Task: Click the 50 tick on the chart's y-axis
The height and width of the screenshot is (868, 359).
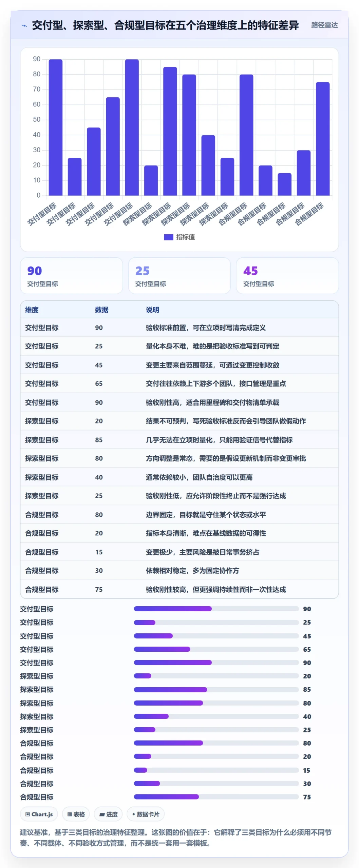Action: (x=37, y=120)
